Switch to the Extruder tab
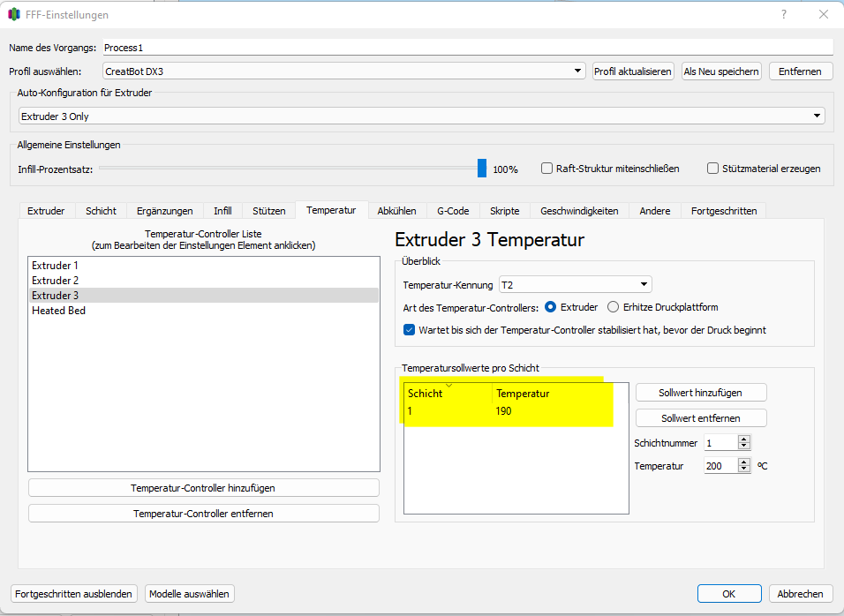Viewport: 844px width, 616px height. tap(46, 211)
